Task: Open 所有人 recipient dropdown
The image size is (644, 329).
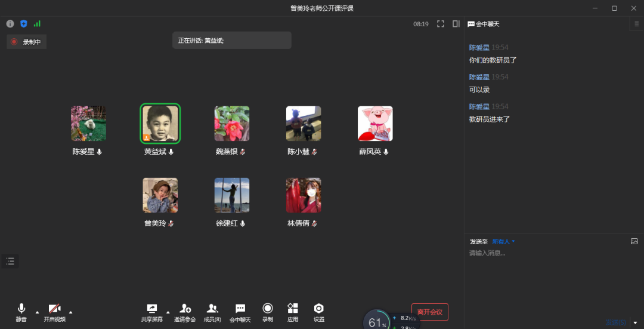Action: [x=503, y=241]
